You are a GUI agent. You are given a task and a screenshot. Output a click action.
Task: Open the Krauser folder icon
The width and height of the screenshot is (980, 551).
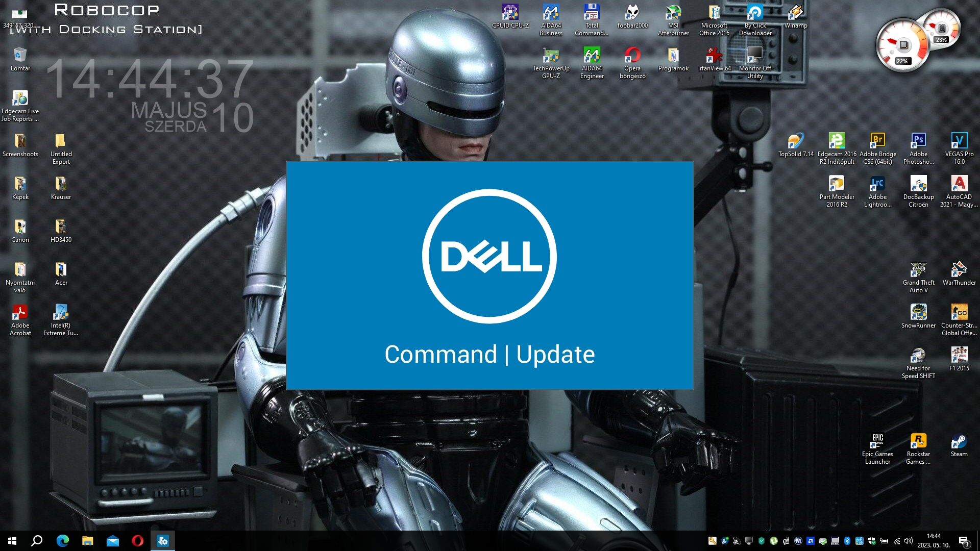click(x=61, y=188)
